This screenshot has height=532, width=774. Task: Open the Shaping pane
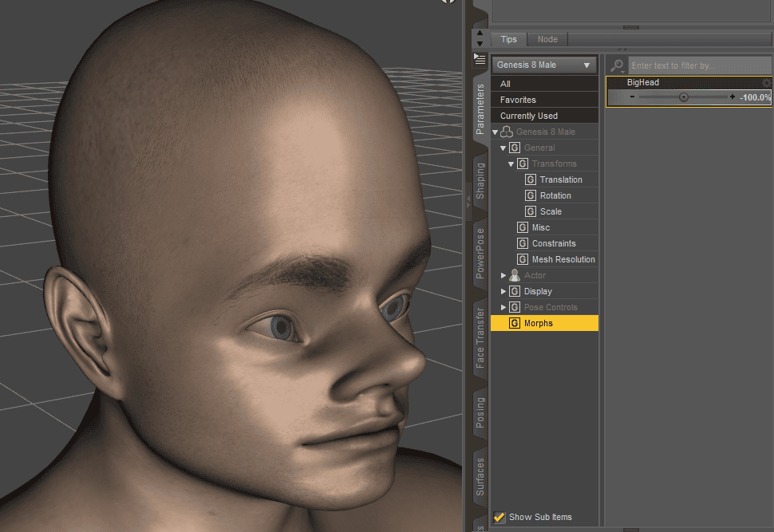click(480, 182)
